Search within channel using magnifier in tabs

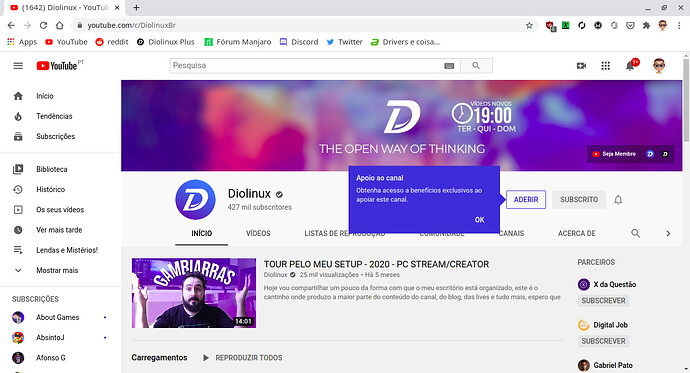coord(635,233)
